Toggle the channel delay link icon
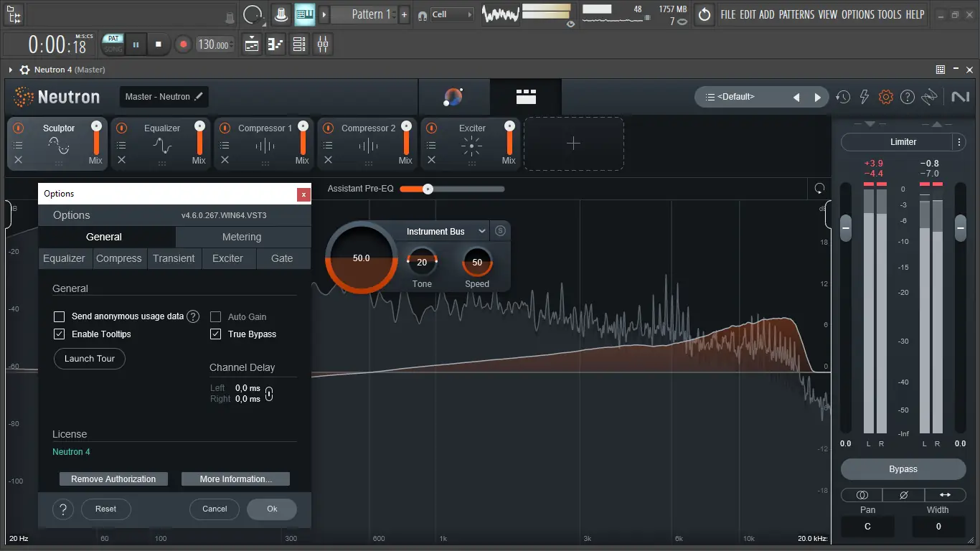The image size is (980, 551). pos(269,394)
